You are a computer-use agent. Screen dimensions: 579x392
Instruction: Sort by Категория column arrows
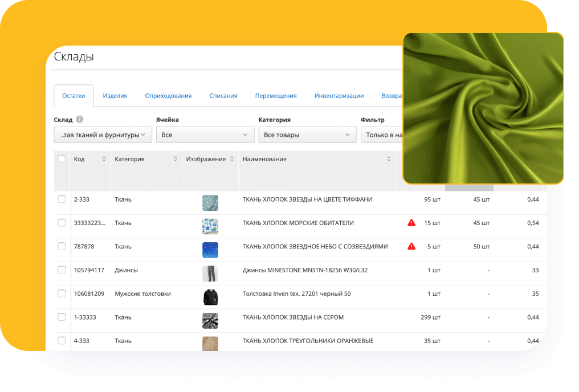coord(176,159)
